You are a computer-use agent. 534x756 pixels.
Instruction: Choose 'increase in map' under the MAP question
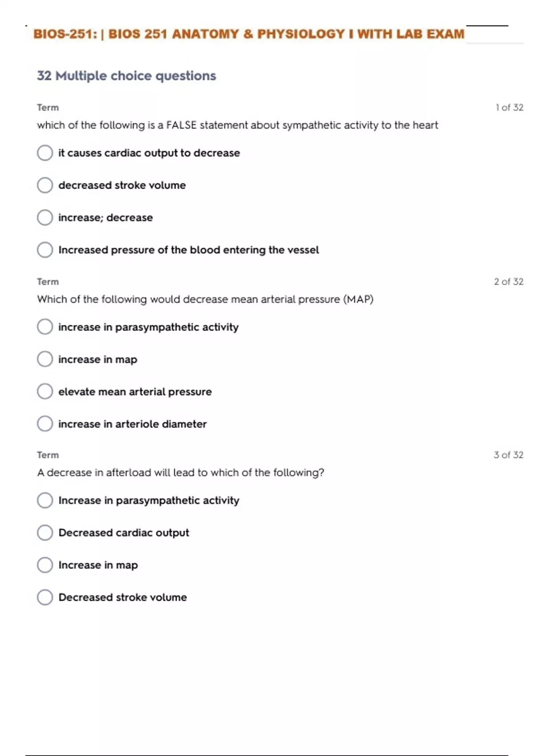point(45,359)
